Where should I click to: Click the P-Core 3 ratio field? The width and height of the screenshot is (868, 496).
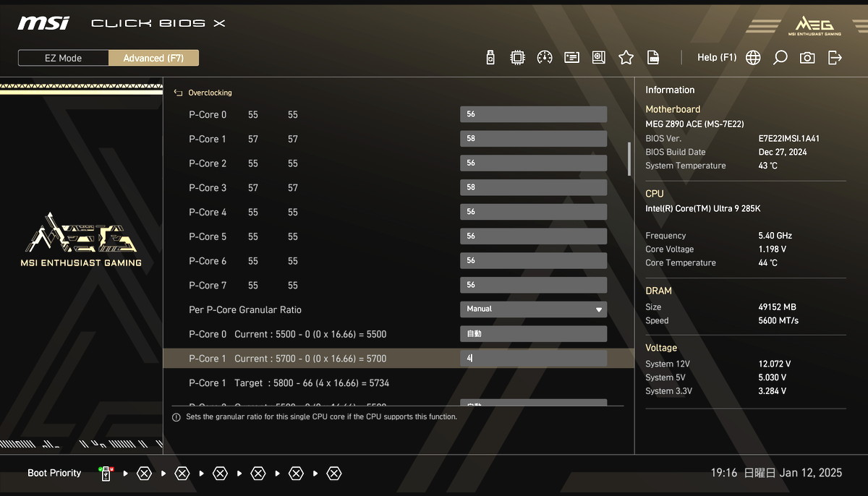(533, 188)
